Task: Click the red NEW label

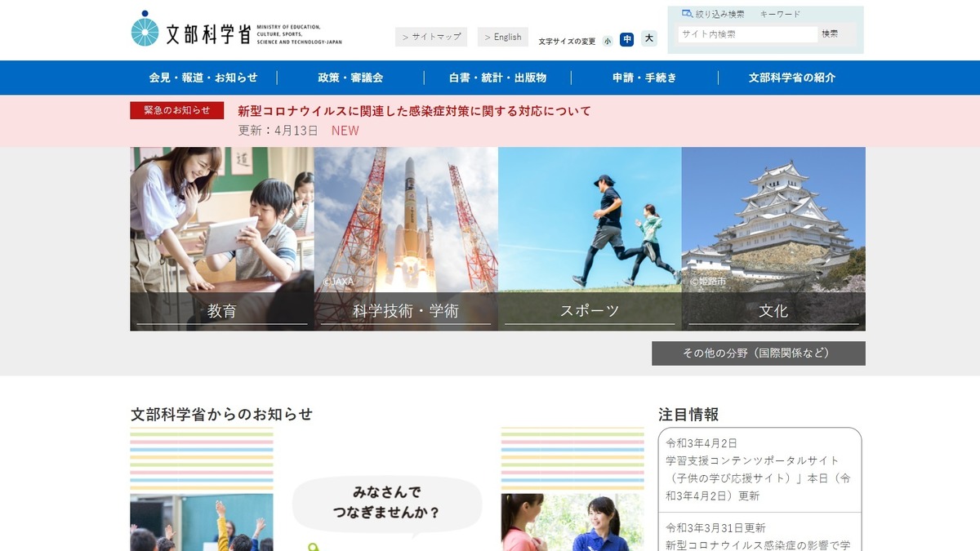Action: (345, 131)
